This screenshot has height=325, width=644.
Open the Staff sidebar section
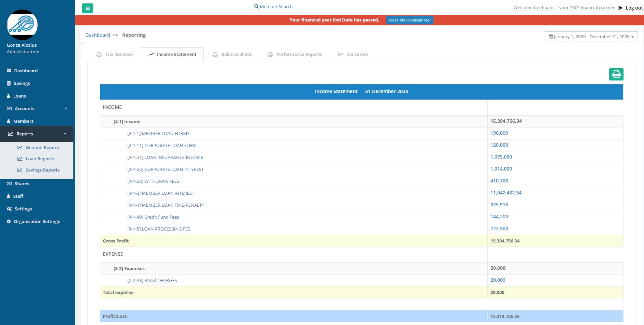(x=18, y=196)
